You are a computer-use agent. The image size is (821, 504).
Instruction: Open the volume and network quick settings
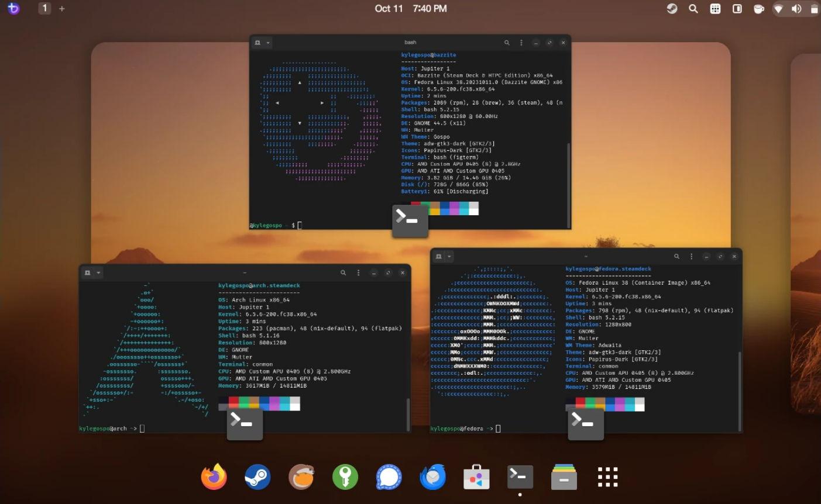coord(796,9)
